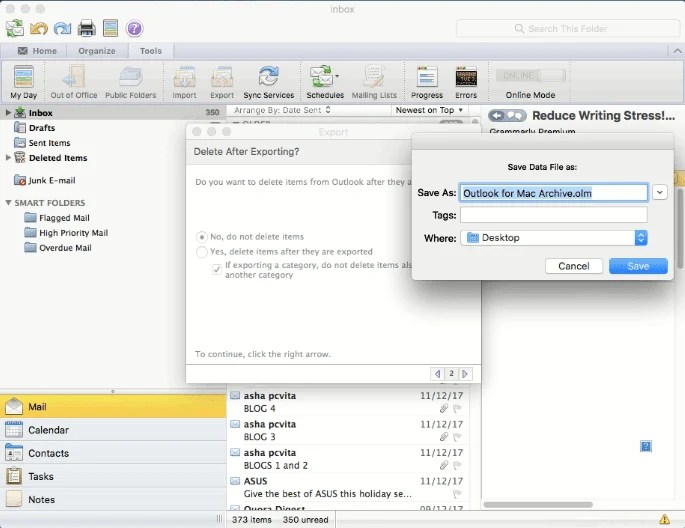This screenshot has height=528, width=685.
Task: Click the Export ribbon icon
Action: pyautogui.click(x=222, y=82)
